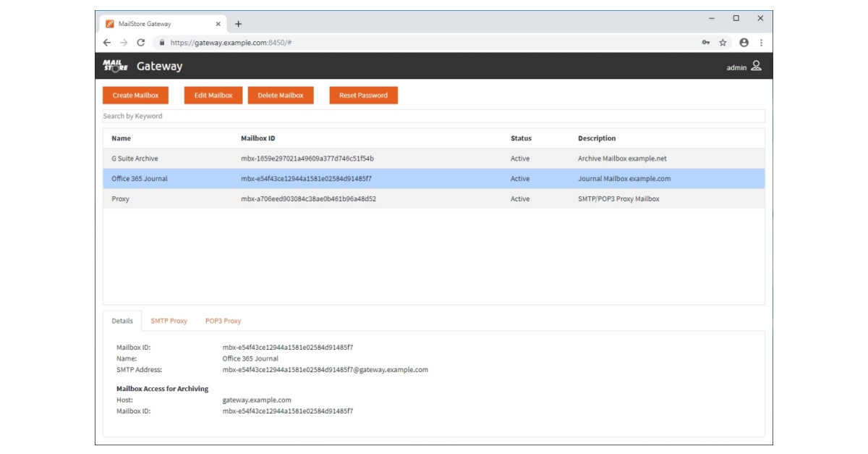Click Active status of G Suite Archive

tap(520, 159)
